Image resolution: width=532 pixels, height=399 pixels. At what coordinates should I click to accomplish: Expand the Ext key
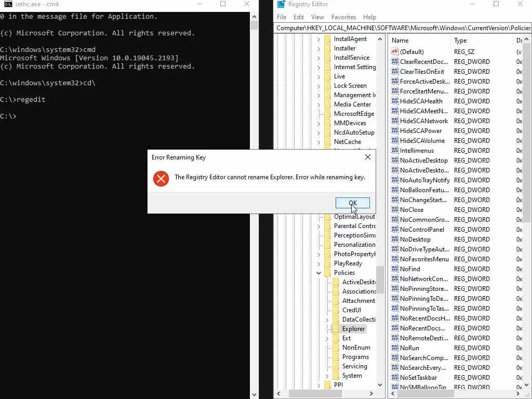click(x=327, y=338)
